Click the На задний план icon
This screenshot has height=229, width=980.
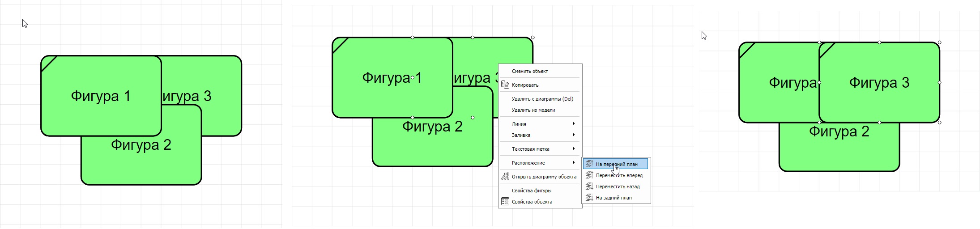pyautogui.click(x=589, y=198)
